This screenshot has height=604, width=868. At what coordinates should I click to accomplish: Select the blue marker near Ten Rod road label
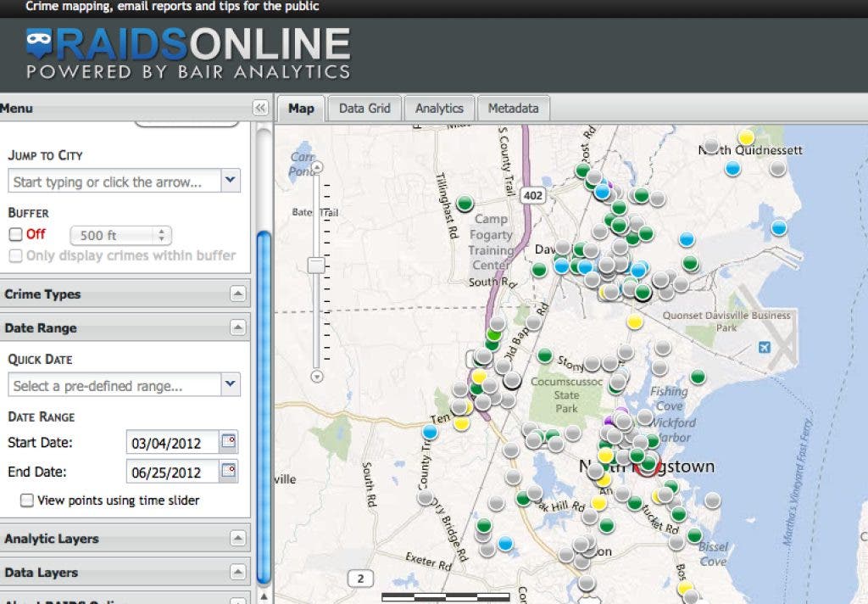tap(430, 432)
